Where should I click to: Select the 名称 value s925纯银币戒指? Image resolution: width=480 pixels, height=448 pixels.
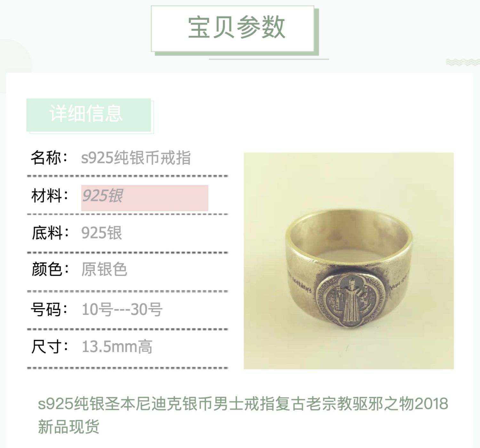pos(136,158)
